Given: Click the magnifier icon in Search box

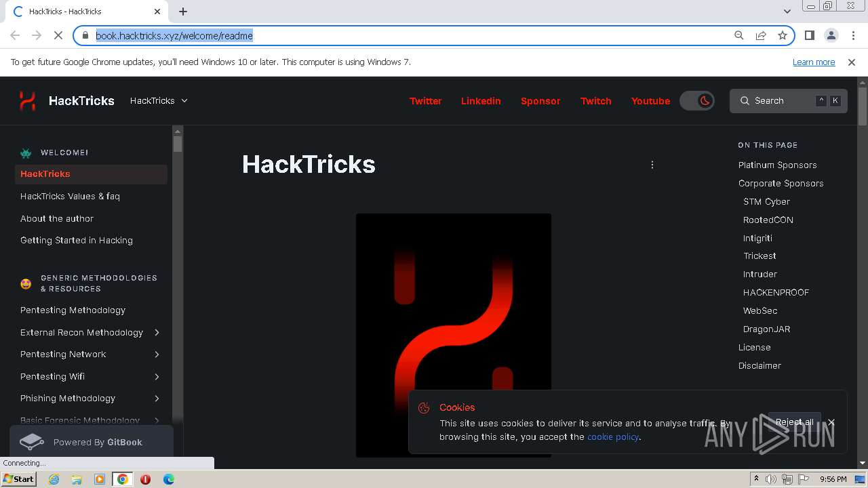Looking at the screenshot, I should click(x=745, y=100).
